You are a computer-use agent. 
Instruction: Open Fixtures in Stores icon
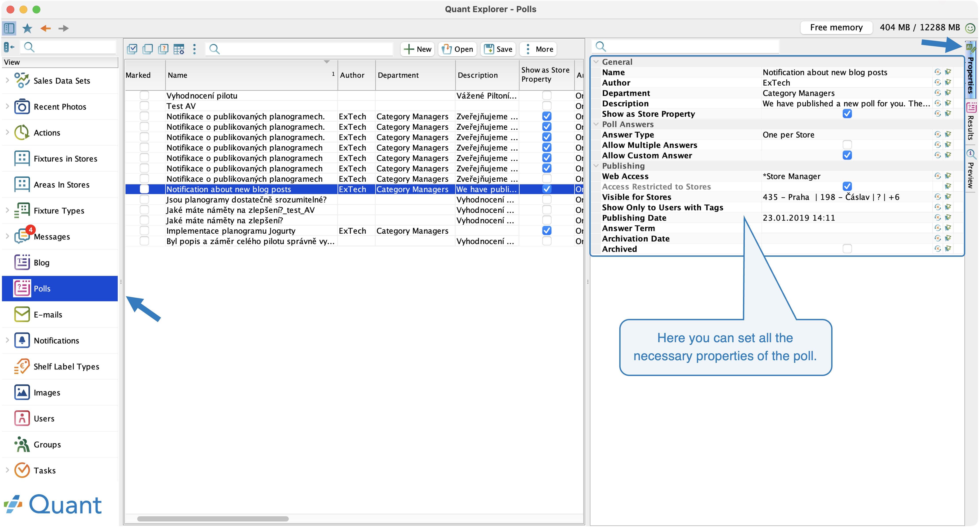(x=22, y=159)
